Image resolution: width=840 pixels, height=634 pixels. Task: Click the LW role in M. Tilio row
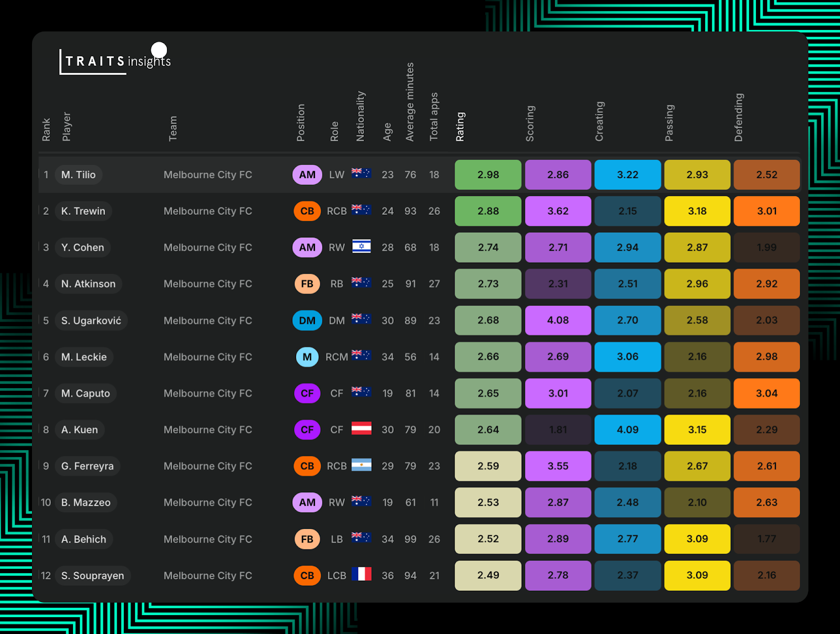(x=337, y=175)
